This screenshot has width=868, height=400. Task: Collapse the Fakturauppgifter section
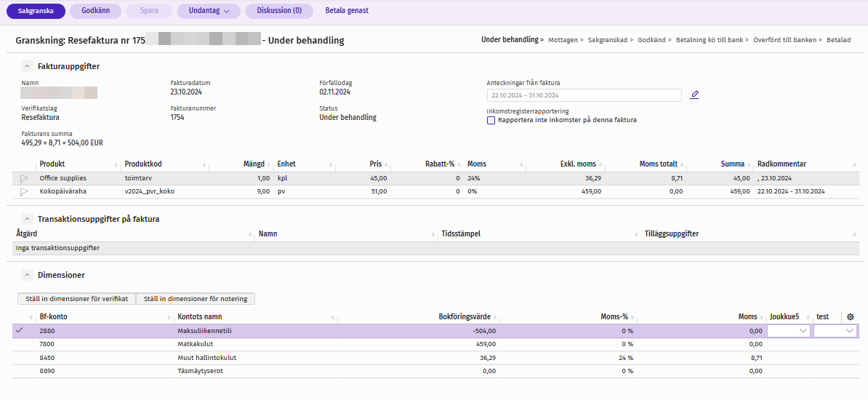pos(27,66)
